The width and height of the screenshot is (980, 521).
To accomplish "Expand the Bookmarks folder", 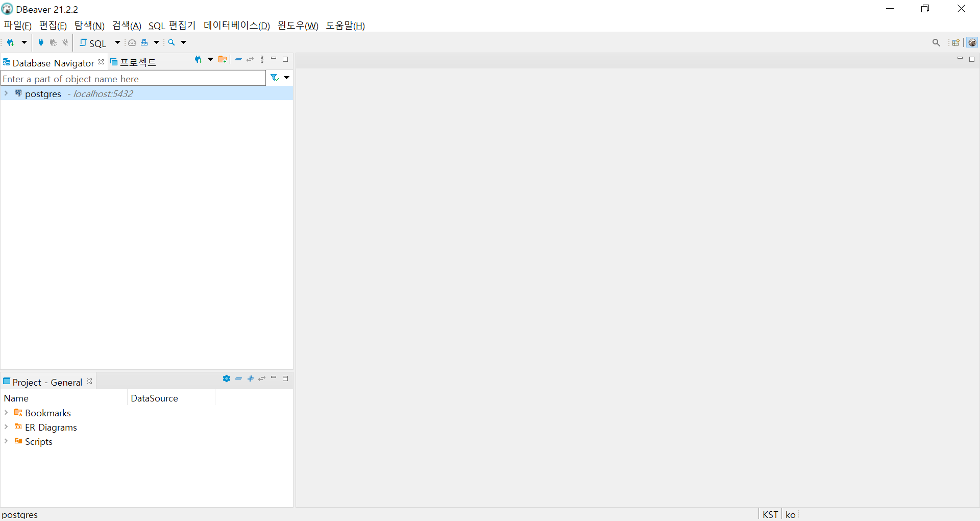I will coord(6,412).
